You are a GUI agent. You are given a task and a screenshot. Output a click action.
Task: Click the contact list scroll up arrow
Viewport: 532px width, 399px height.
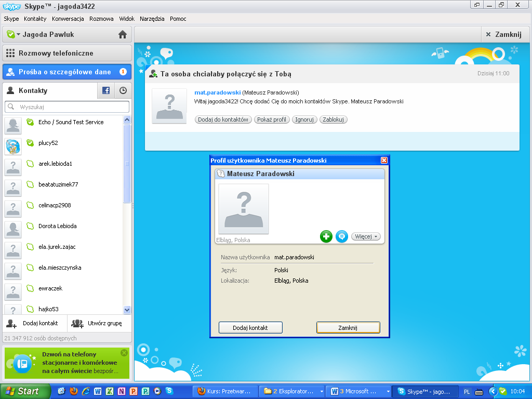(x=127, y=119)
